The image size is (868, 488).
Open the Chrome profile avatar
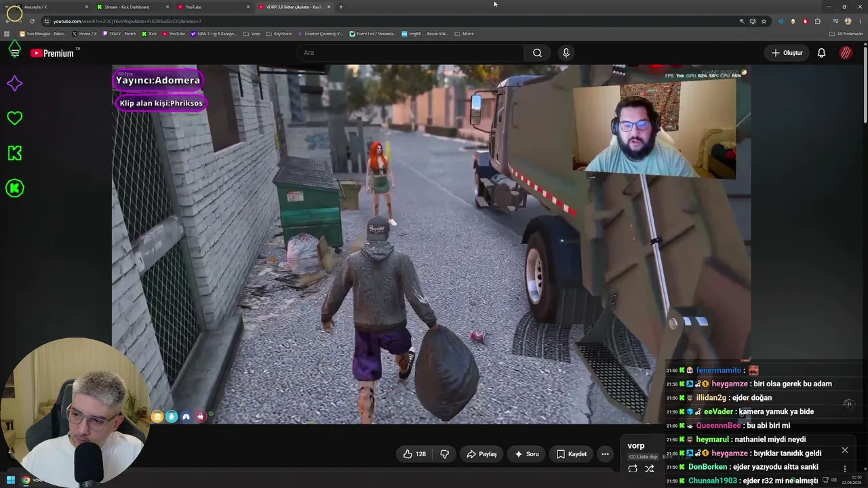pyautogui.click(x=848, y=21)
